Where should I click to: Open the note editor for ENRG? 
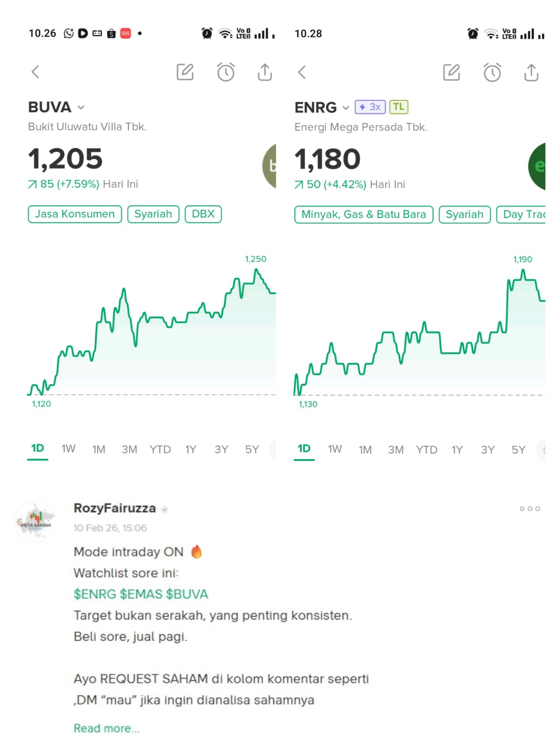click(451, 72)
